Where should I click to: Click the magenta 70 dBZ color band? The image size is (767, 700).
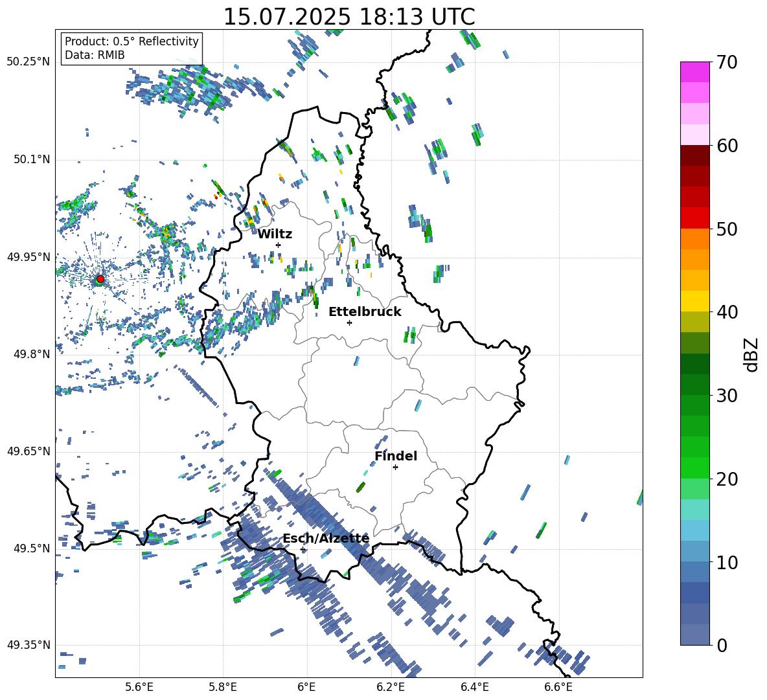tap(694, 72)
